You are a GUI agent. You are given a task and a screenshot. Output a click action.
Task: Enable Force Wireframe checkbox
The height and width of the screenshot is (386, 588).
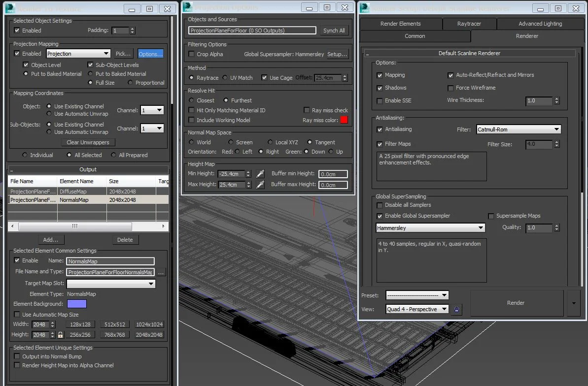pos(450,88)
